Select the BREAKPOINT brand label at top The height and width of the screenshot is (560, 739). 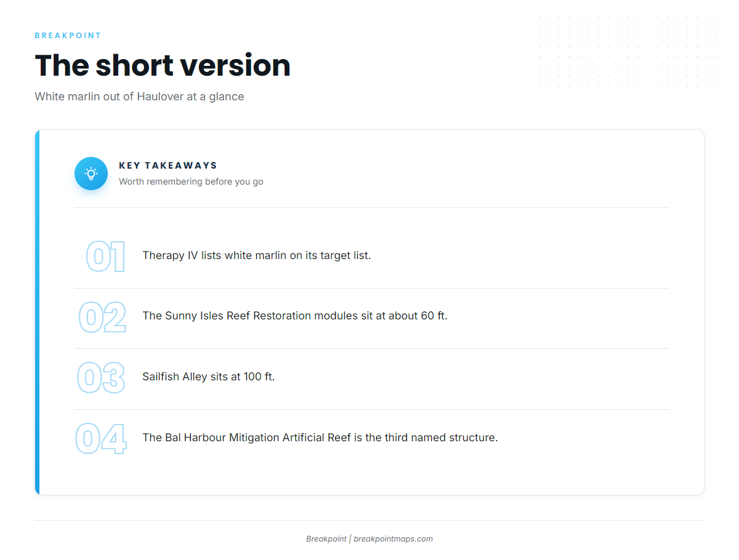[68, 36]
